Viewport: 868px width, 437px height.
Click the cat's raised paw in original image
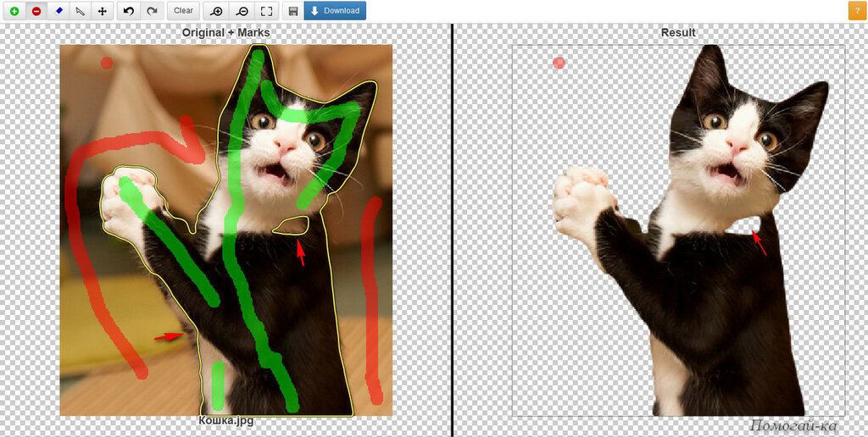[127, 199]
